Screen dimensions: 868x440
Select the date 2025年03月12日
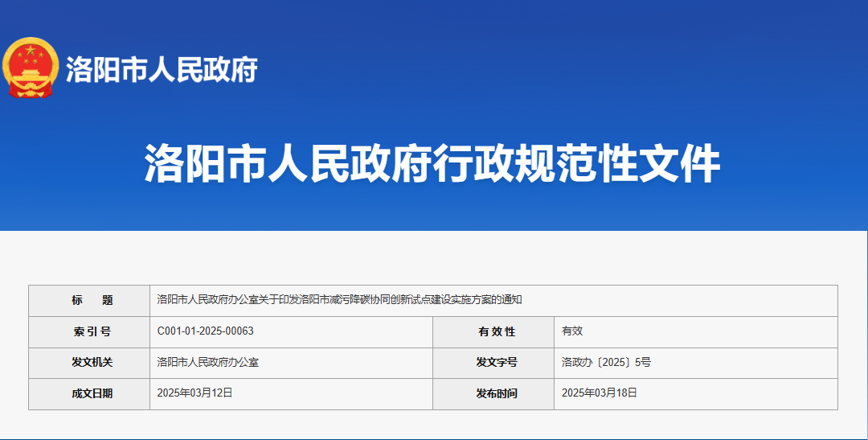tap(194, 393)
